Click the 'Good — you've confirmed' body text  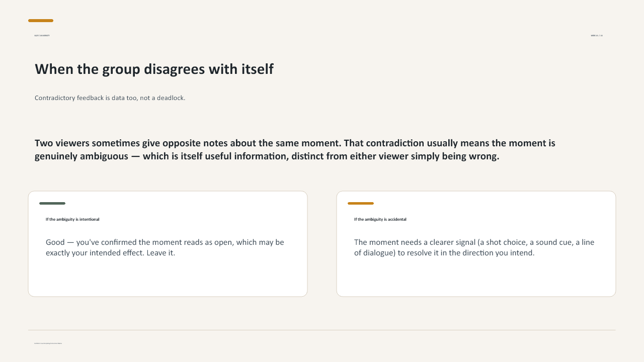(165, 247)
